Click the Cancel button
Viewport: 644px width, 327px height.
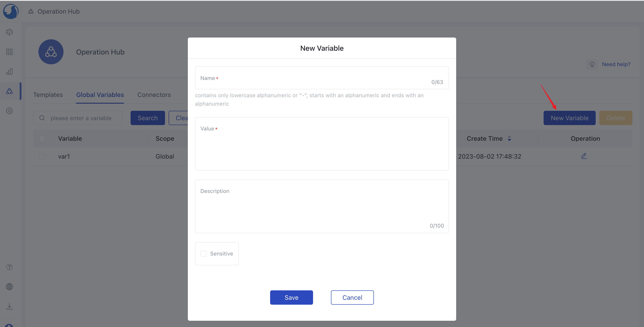coord(352,297)
